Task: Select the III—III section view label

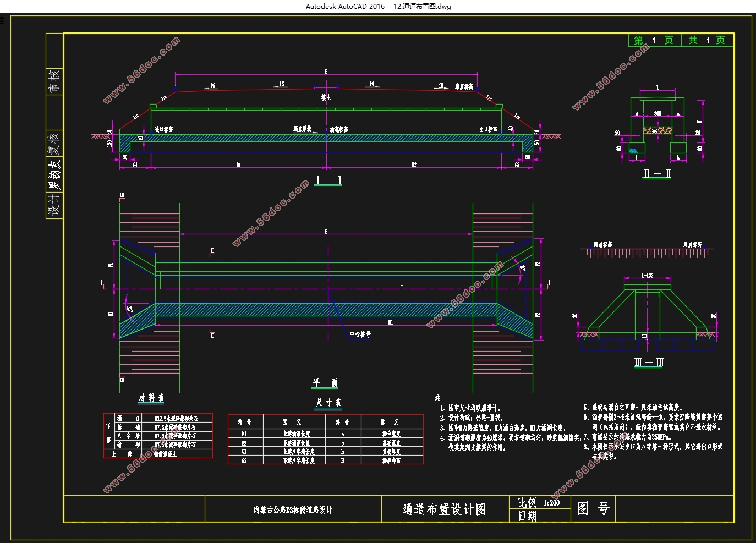Action: pos(649,363)
